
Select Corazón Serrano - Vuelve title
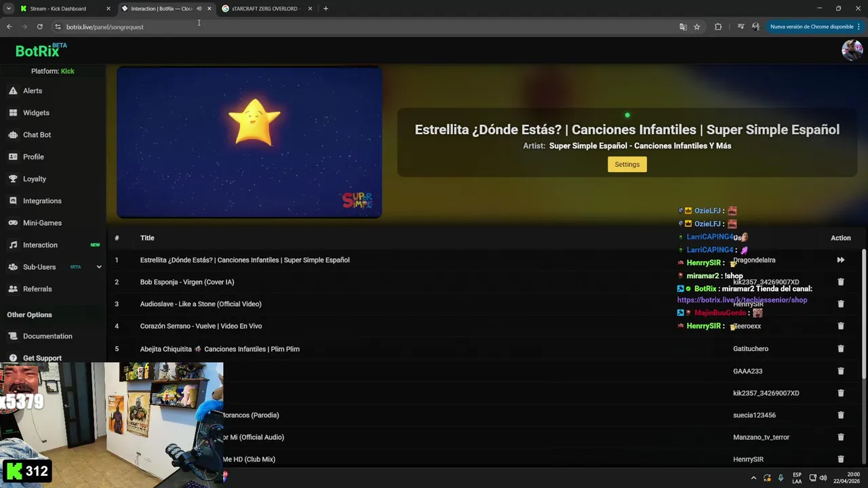[201, 326]
